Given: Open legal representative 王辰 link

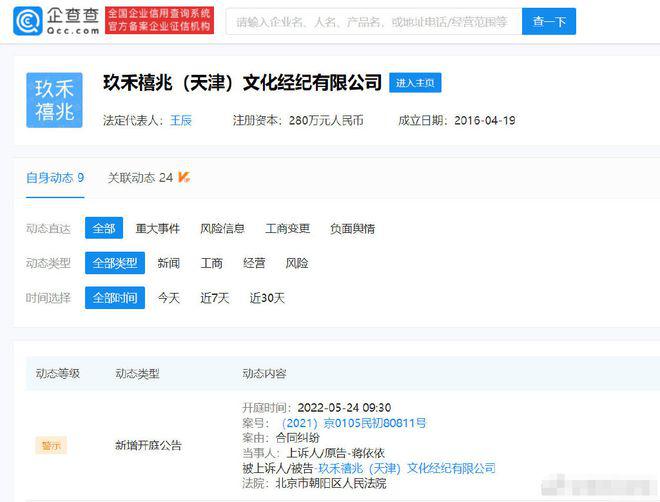Looking at the screenshot, I should coord(181,120).
